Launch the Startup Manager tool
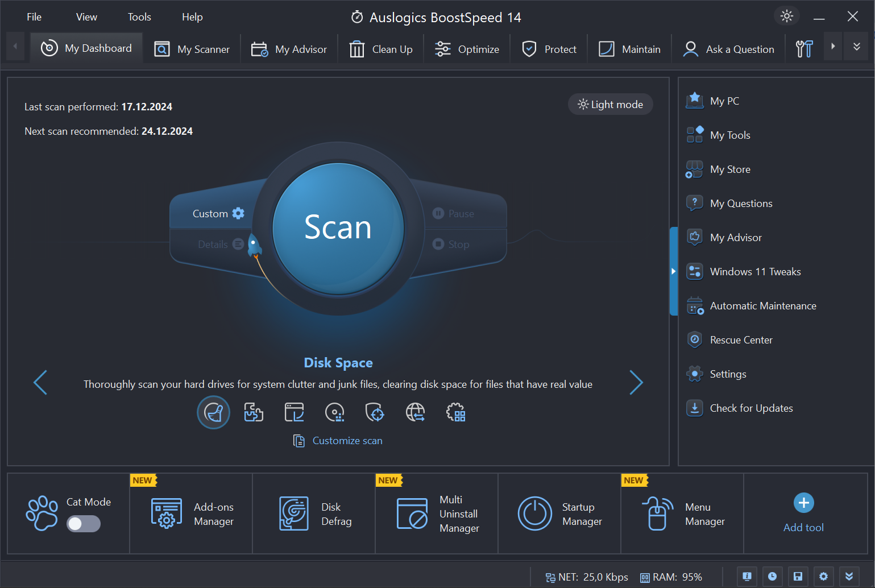This screenshot has width=875, height=588. (559, 514)
